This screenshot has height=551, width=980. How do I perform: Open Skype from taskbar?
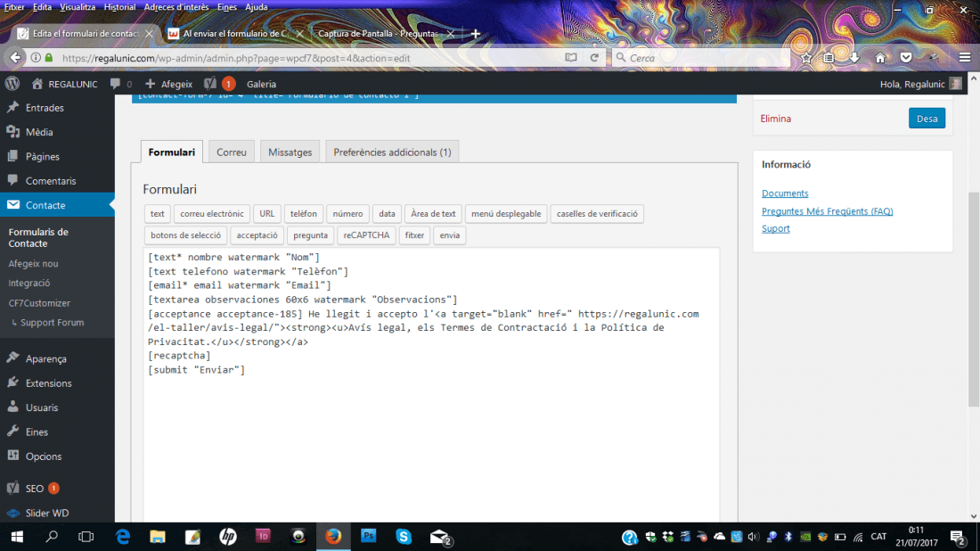click(404, 537)
